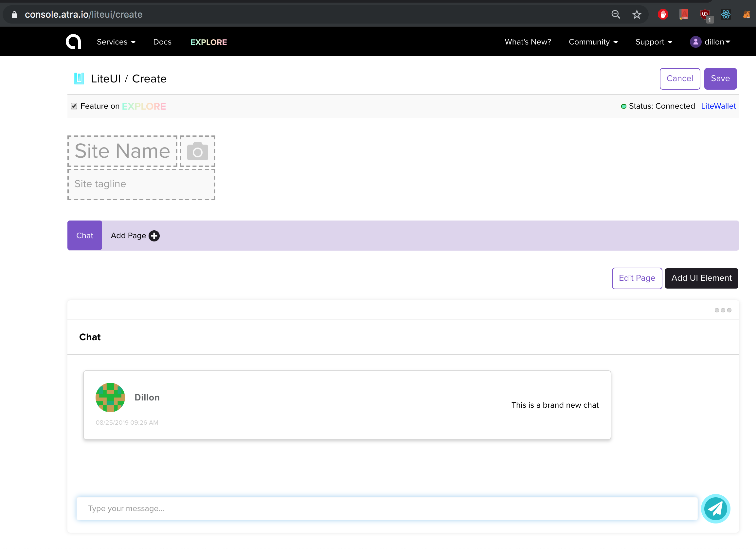Open the React DevTools extension icon

tap(726, 14)
